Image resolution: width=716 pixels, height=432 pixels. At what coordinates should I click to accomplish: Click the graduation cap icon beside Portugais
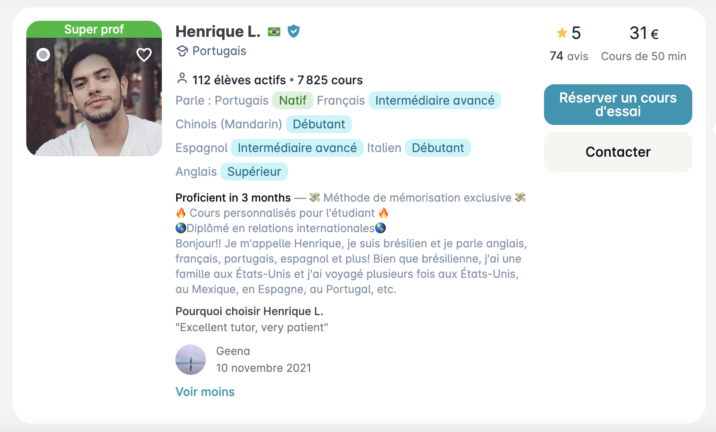point(182,51)
